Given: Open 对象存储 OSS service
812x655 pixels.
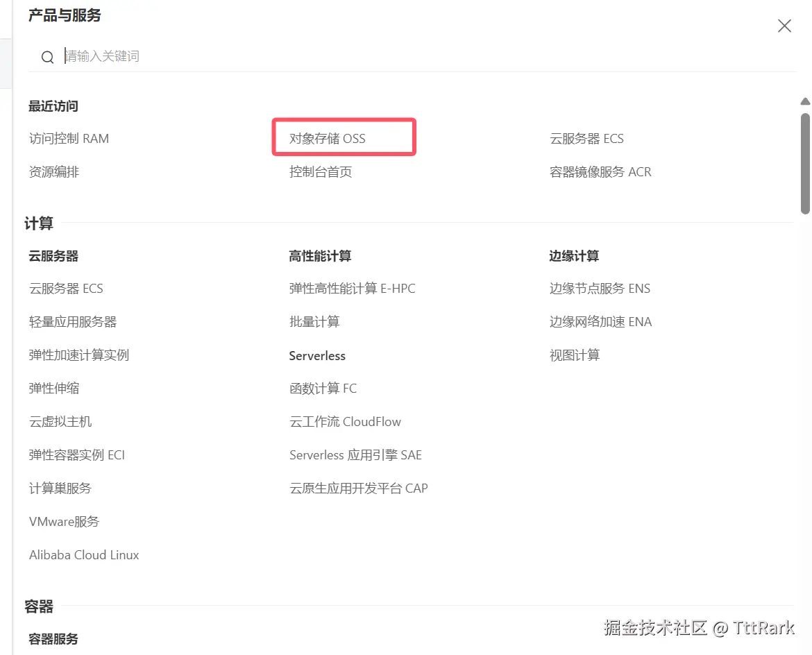Looking at the screenshot, I should pos(328,139).
